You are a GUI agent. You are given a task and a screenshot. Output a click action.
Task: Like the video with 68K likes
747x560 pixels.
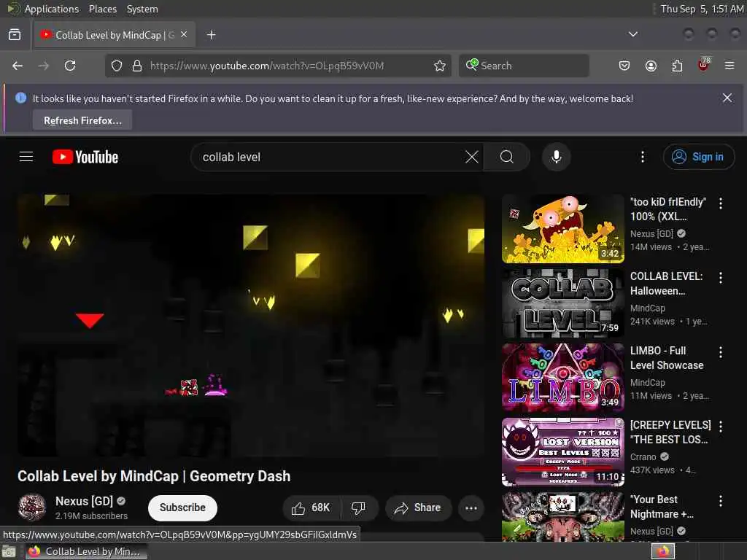311,507
